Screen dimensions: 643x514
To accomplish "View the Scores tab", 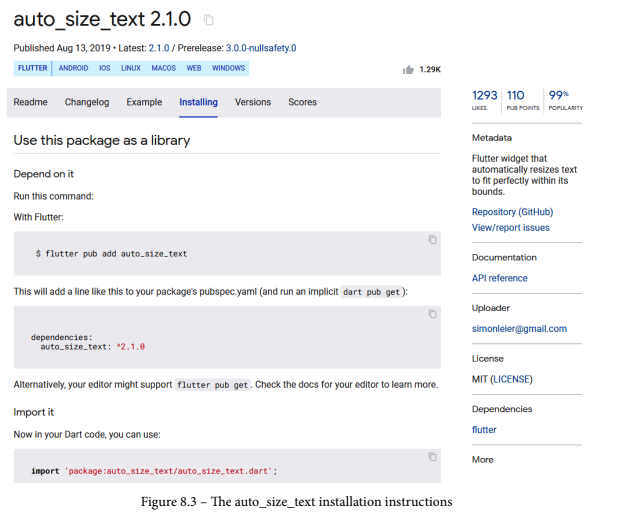I will click(302, 102).
